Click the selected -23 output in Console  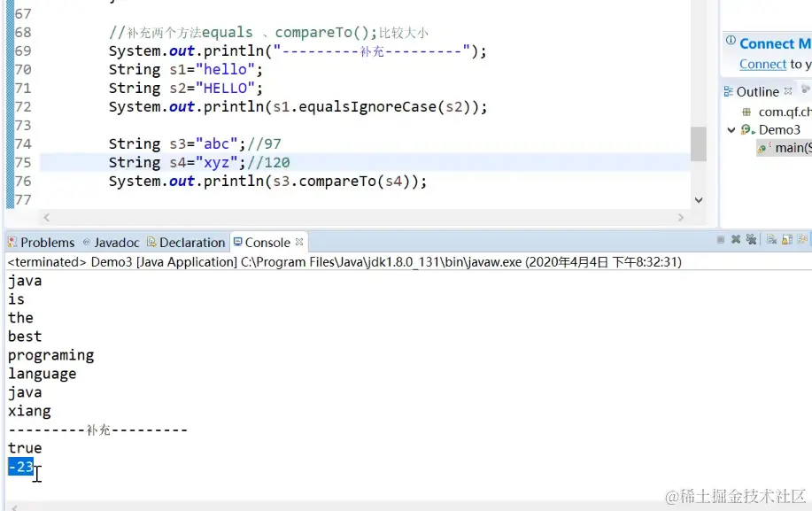(x=19, y=466)
